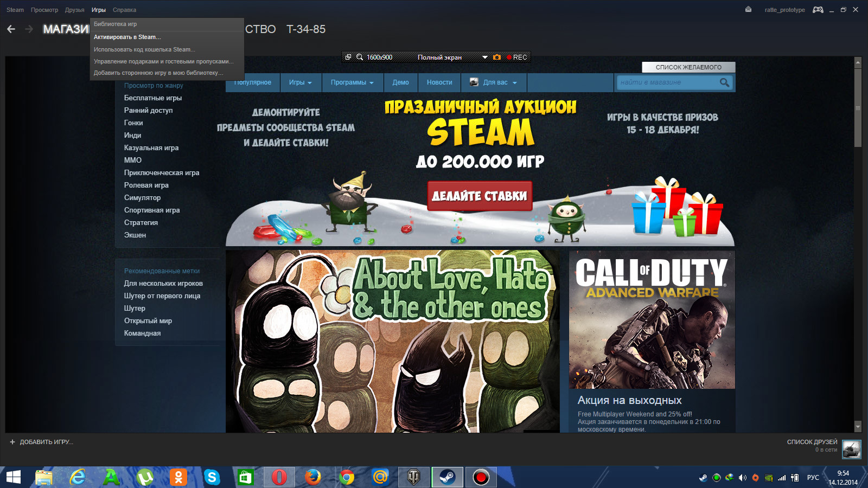Click the СПИСОК ЖЕЛАЕМОГО button

click(x=688, y=67)
